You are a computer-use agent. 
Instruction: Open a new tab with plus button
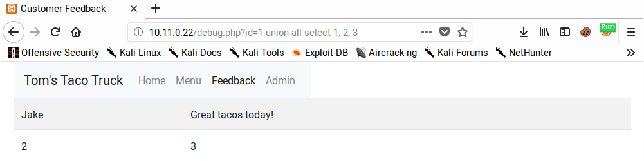click(x=156, y=8)
